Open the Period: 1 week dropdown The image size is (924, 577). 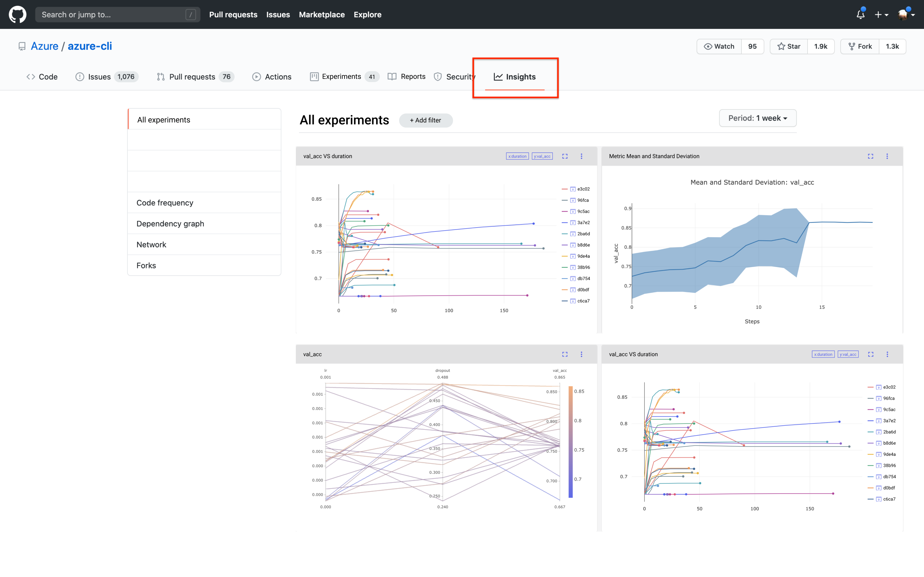pos(757,118)
